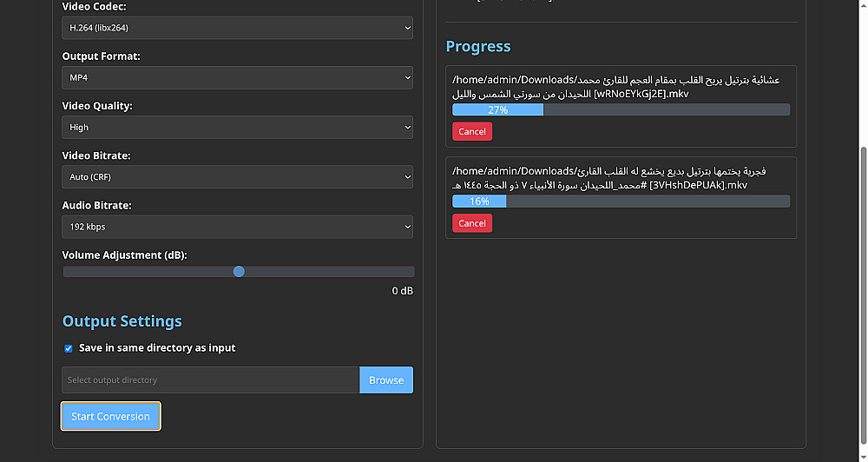This screenshot has width=868, height=462.
Task: Click the 0 dB volume value label
Action: tap(402, 291)
